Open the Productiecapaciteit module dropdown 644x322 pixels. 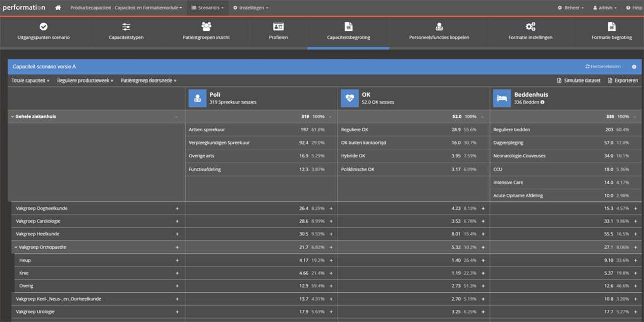[x=126, y=8]
